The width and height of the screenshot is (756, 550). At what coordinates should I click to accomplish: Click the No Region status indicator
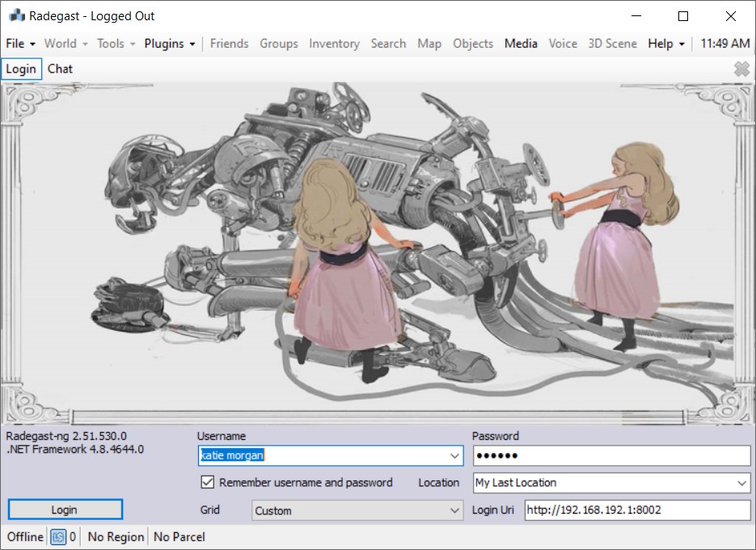pyautogui.click(x=116, y=536)
